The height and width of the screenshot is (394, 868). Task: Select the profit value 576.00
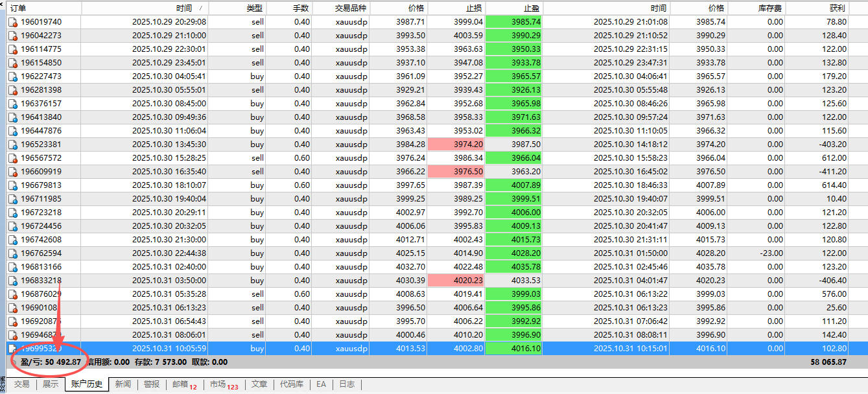(x=834, y=294)
